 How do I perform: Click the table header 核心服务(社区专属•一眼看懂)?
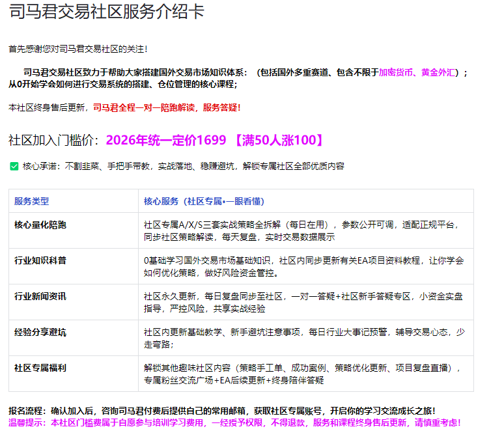204,201
